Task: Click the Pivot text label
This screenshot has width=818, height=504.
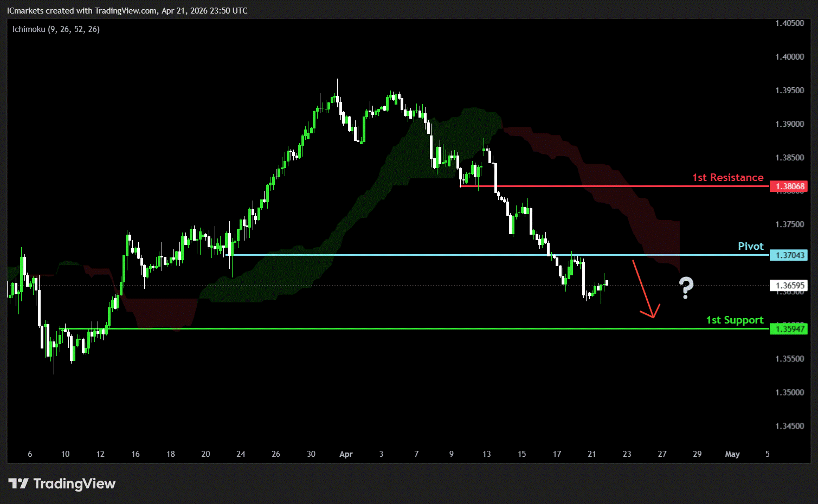Action: click(x=750, y=247)
